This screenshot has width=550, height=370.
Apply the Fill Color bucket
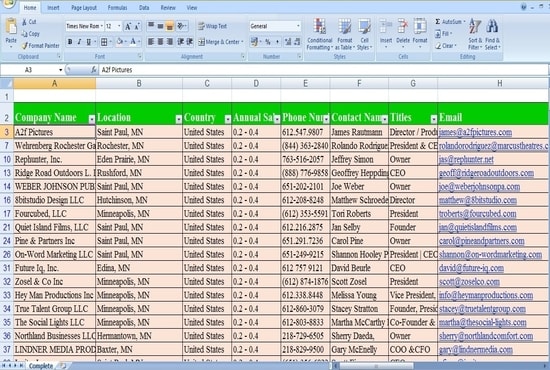pos(120,42)
